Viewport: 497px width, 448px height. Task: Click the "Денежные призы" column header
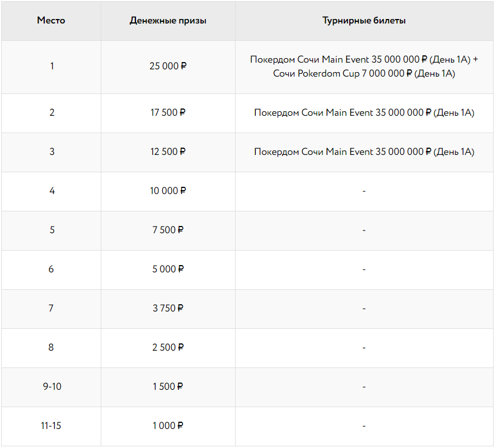pyautogui.click(x=168, y=21)
